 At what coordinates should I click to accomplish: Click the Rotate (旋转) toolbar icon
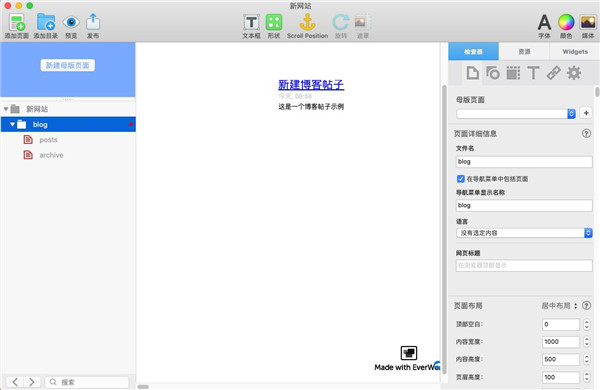coord(341,22)
